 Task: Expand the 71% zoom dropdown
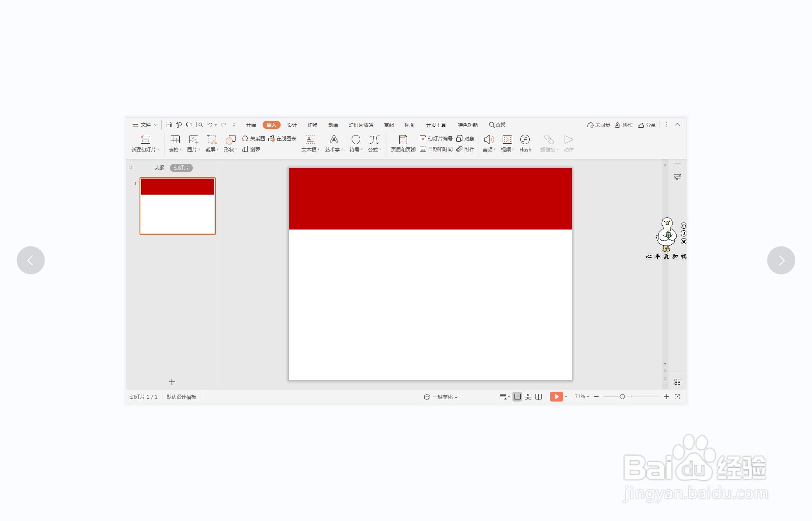point(582,397)
